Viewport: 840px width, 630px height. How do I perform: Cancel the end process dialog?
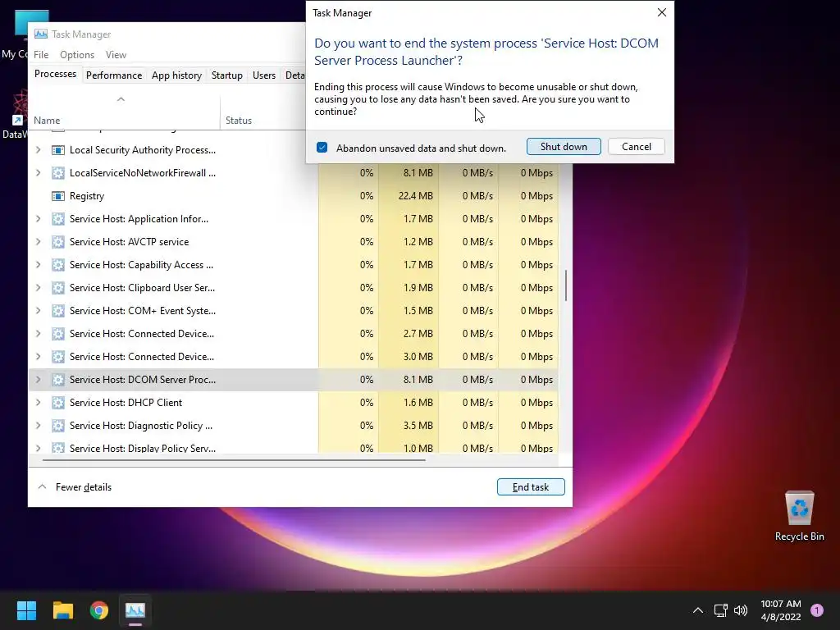[637, 147]
